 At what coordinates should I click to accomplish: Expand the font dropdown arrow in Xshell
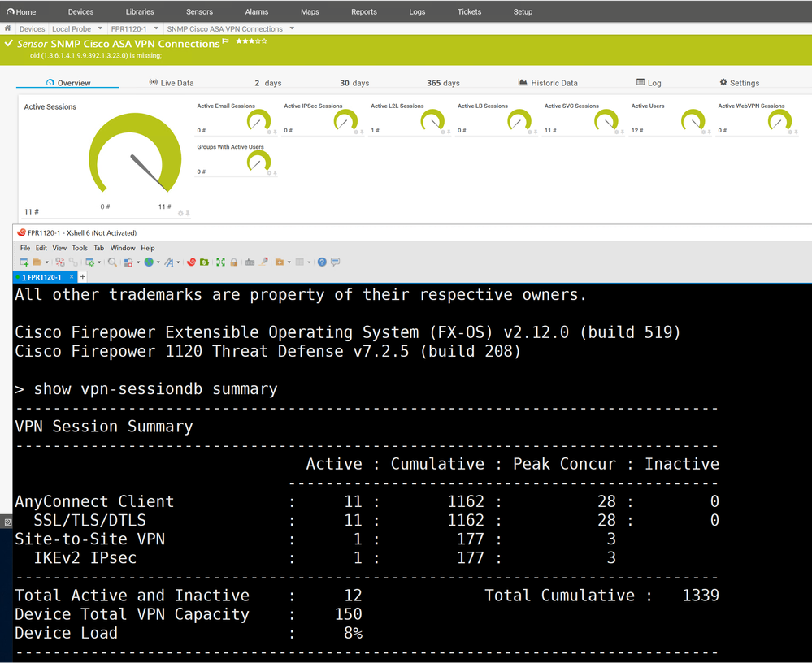click(x=178, y=262)
